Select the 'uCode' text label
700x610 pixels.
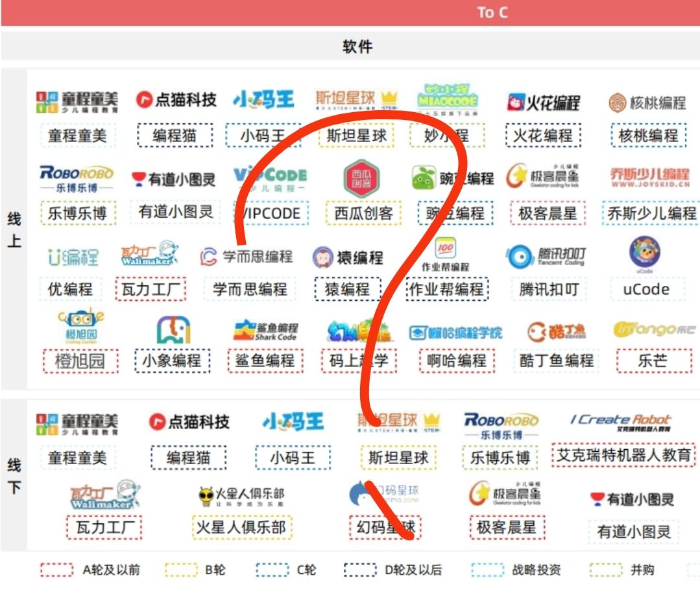[x=646, y=289]
